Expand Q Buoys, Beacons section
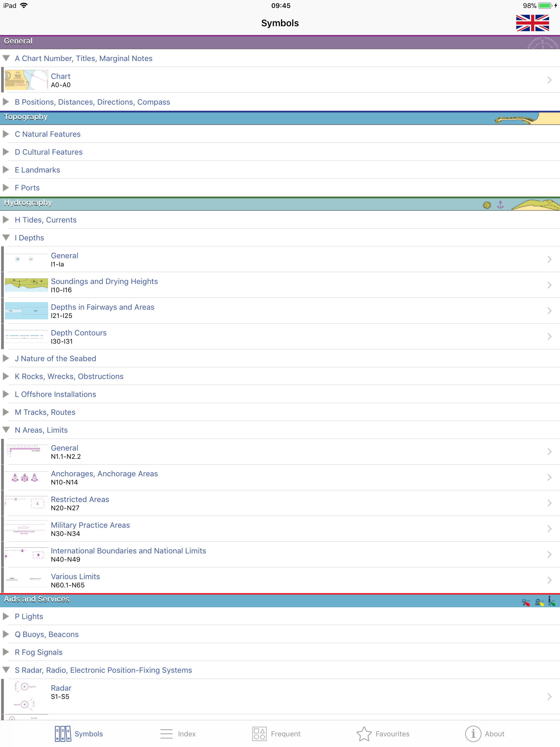Screen dimensions: 560x747 coord(6,634)
